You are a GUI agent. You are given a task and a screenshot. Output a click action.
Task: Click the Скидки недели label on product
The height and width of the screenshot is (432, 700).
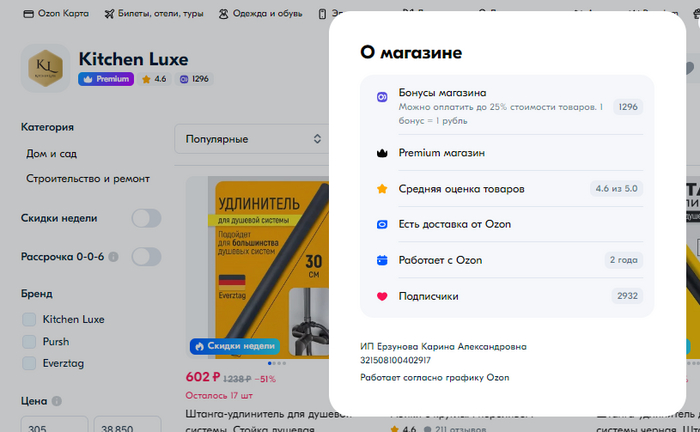click(235, 346)
